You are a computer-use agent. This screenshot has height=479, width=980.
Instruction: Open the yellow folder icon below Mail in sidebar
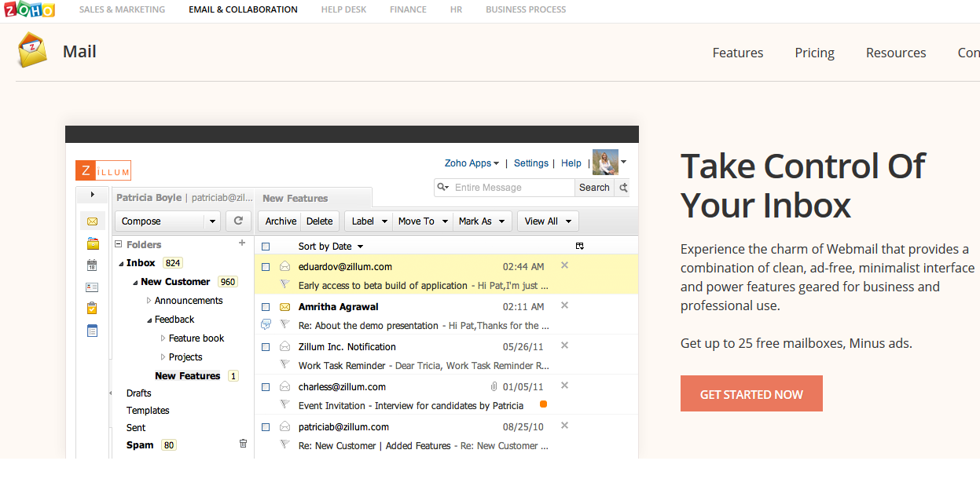click(93, 243)
